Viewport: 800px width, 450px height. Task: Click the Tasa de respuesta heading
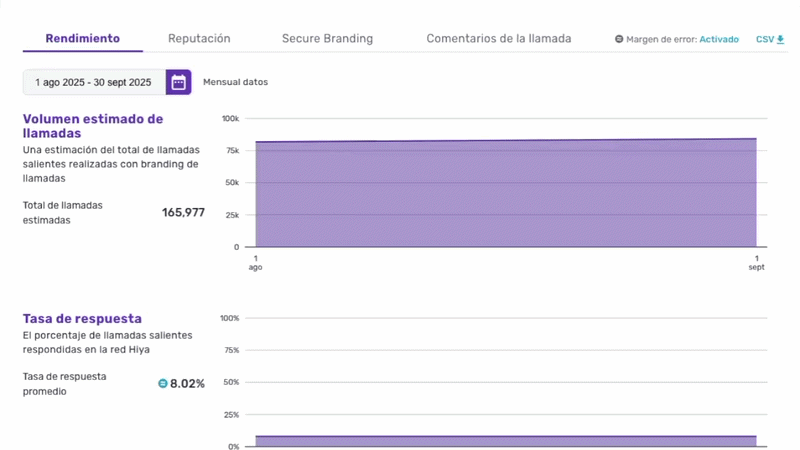coord(82,319)
